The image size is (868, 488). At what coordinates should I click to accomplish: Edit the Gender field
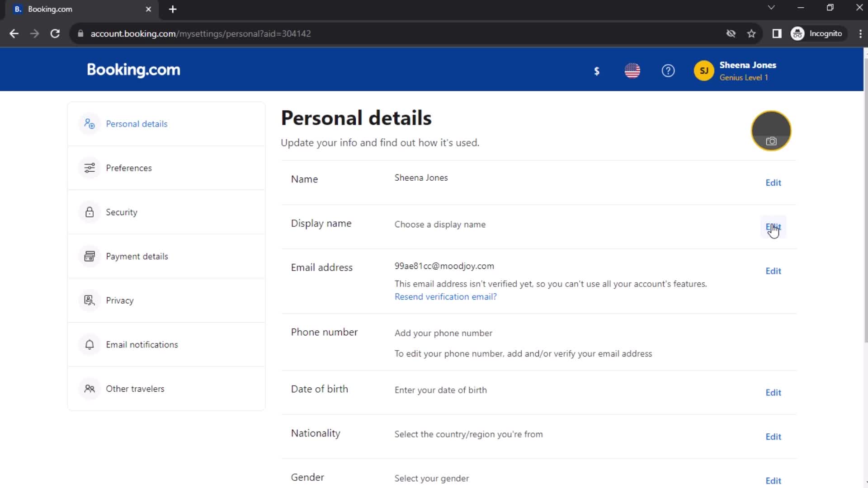click(773, 481)
